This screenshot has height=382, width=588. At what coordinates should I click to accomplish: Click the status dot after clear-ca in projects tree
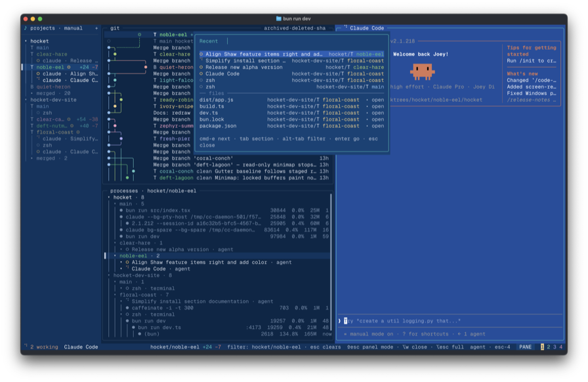[69, 119]
